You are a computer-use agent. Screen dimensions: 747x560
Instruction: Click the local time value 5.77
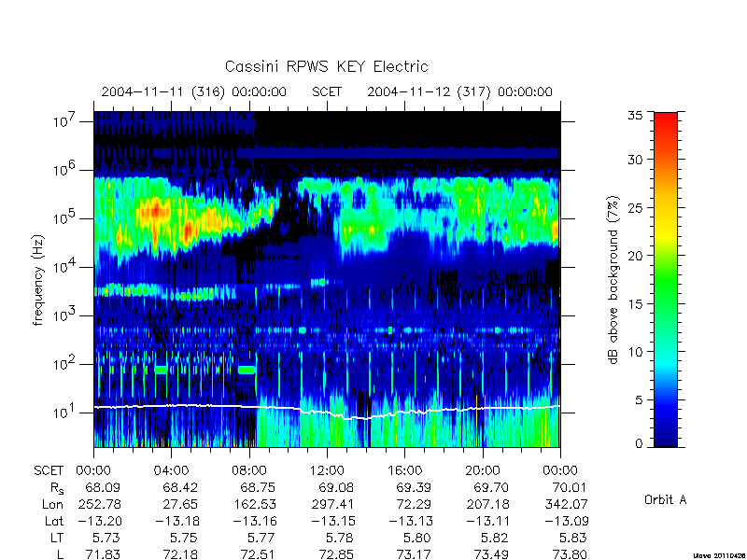point(261,539)
